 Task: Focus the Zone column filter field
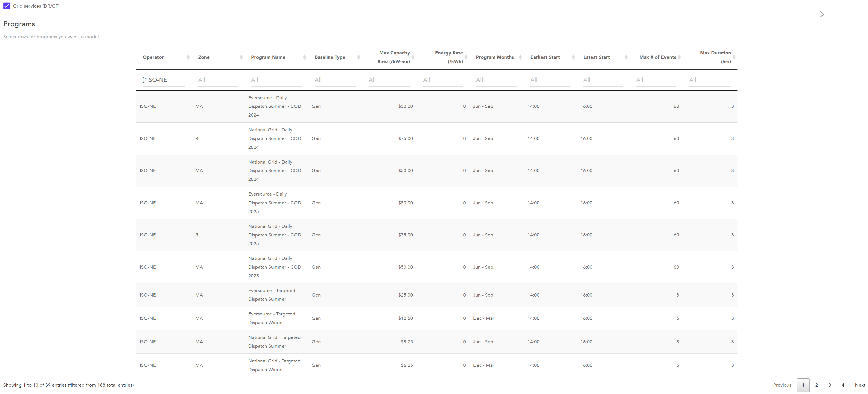pyautogui.click(x=218, y=80)
